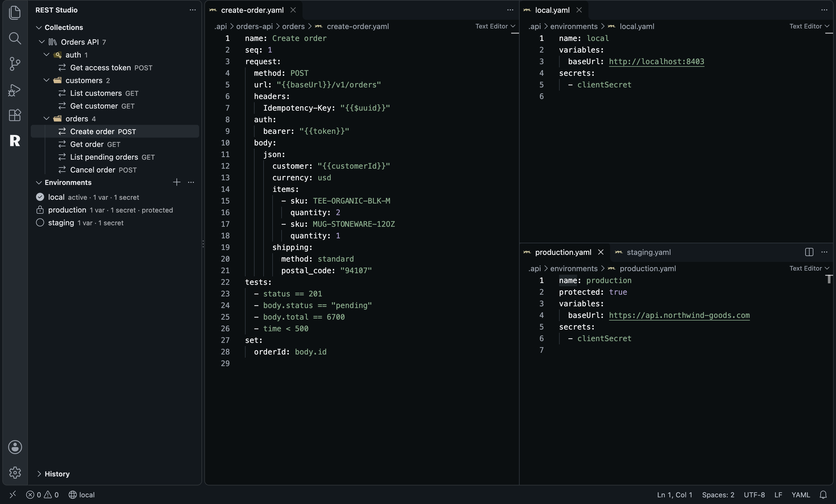836x504 pixels.
Task: Open the List customers request
Action: tap(115, 93)
